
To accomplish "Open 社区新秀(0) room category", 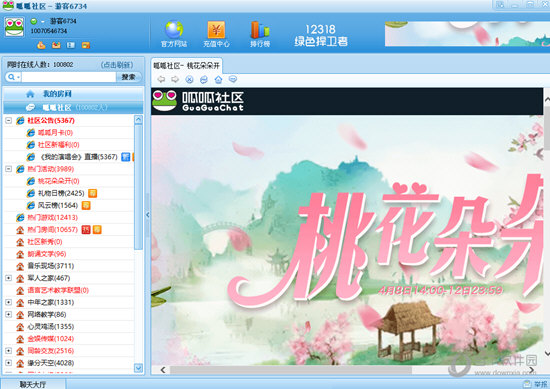I will (45, 242).
